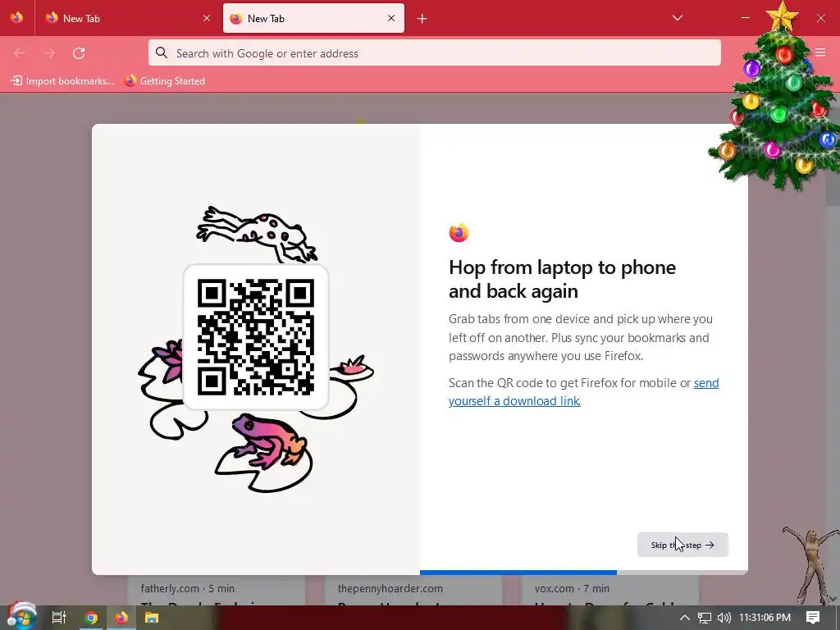Switch to the first New Tab
This screenshot has width=840, height=630.
(127, 18)
